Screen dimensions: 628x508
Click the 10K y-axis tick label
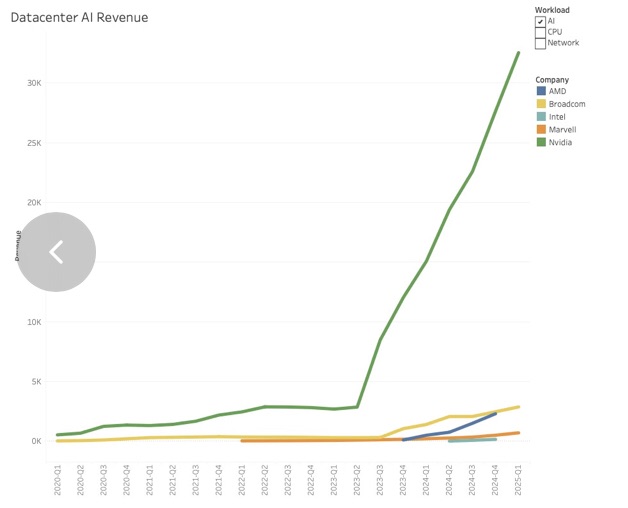tap(34, 322)
